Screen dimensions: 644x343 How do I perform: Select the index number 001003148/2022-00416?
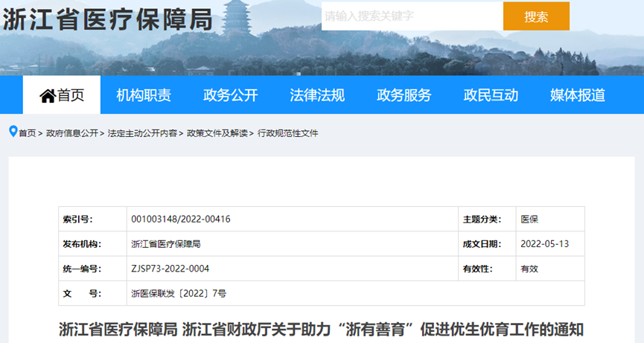click(x=181, y=219)
